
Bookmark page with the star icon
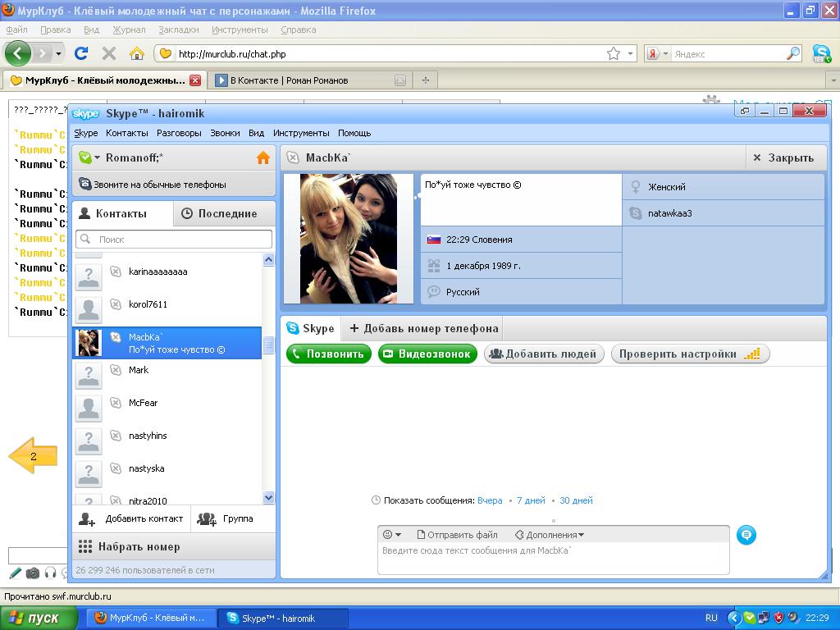pyautogui.click(x=614, y=53)
